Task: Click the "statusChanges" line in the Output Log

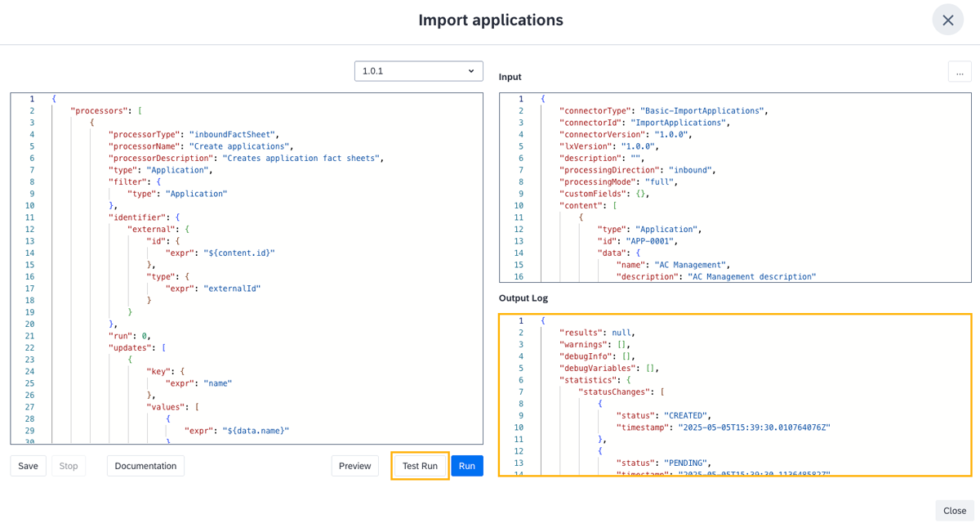Action: pyautogui.click(x=621, y=392)
